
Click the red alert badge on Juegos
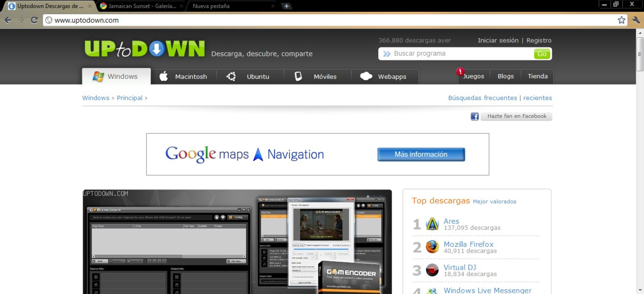(460, 71)
